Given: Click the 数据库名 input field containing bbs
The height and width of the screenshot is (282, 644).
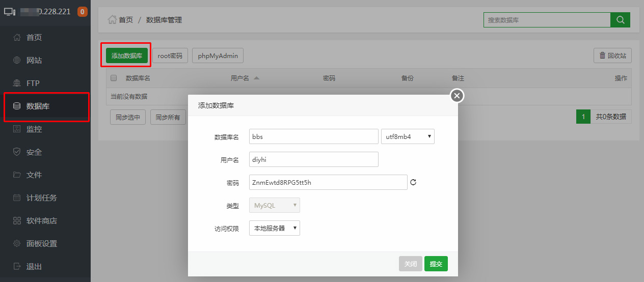Looking at the screenshot, I should point(313,136).
